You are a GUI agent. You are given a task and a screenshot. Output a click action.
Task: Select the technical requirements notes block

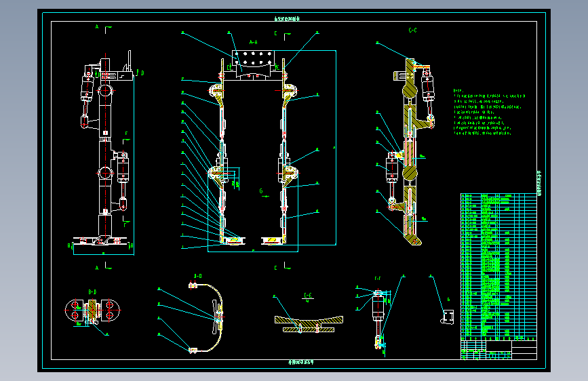489,112
